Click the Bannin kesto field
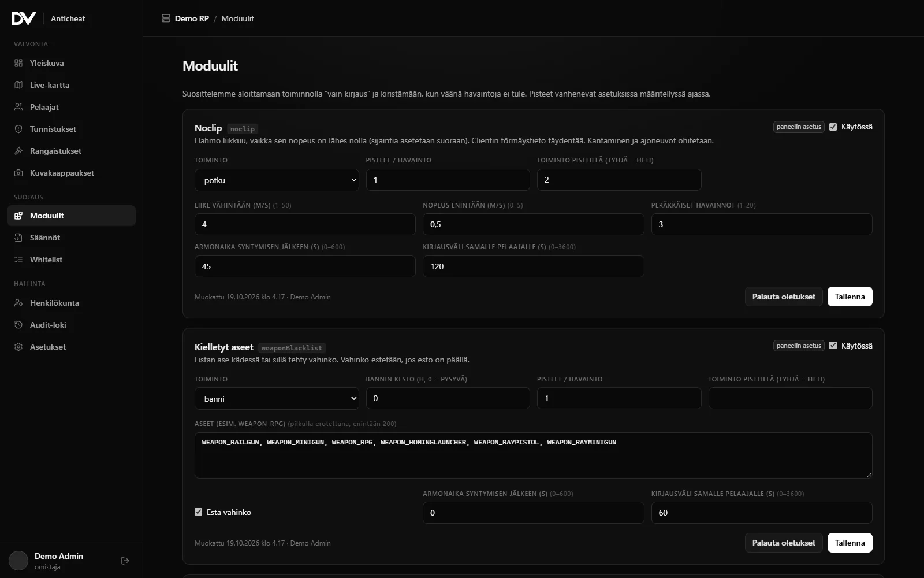This screenshot has width=924, height=578. point(448,398)
